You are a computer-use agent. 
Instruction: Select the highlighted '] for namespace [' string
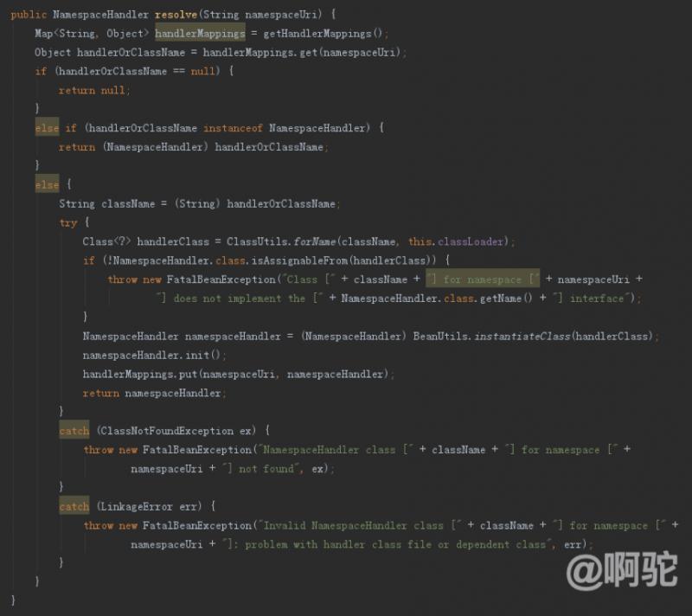point(483,279)
